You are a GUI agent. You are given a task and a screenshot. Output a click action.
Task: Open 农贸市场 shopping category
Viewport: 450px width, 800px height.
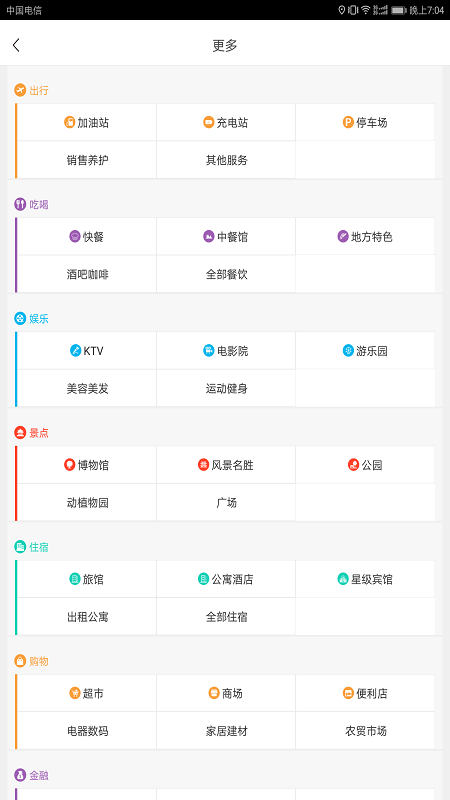[x=365, y=731]
